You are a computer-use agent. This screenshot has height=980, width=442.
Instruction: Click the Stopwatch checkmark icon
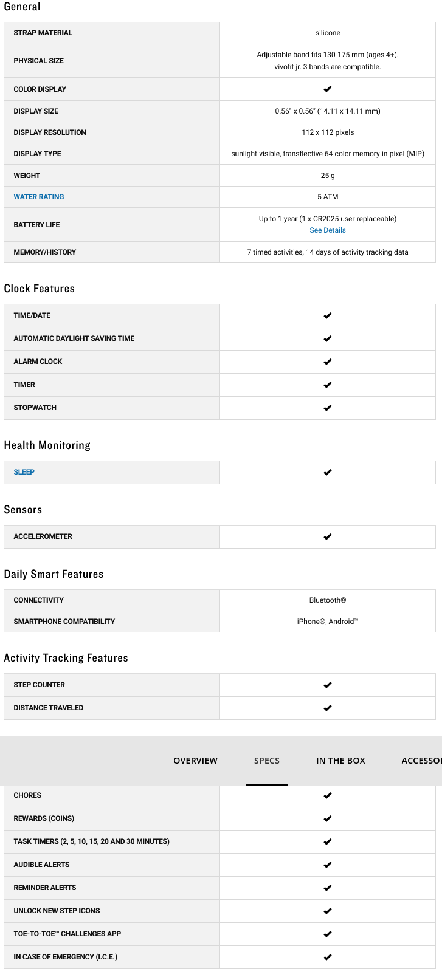click(328, 408)
